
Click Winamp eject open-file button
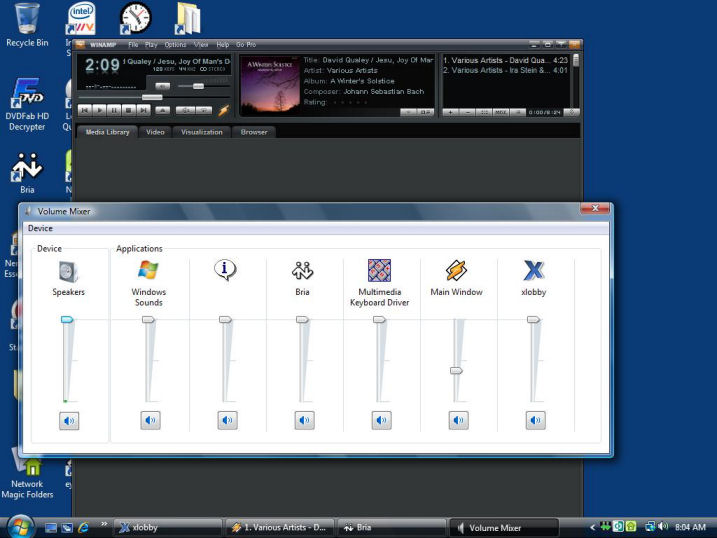click(x=162, y=110)
